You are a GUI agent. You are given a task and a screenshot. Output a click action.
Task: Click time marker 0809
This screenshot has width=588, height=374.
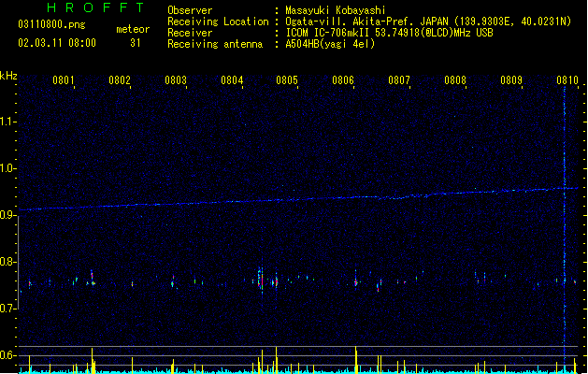tap(511, 79)
